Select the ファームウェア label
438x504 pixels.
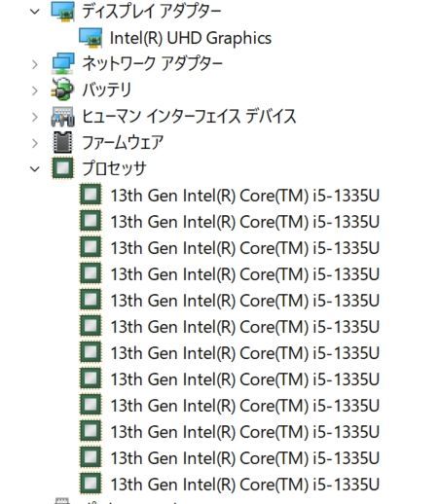pos(123,143)
